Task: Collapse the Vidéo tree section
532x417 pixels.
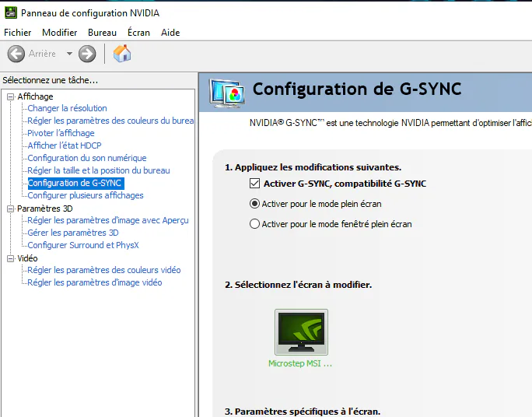Action: click(x=11, y=258)
